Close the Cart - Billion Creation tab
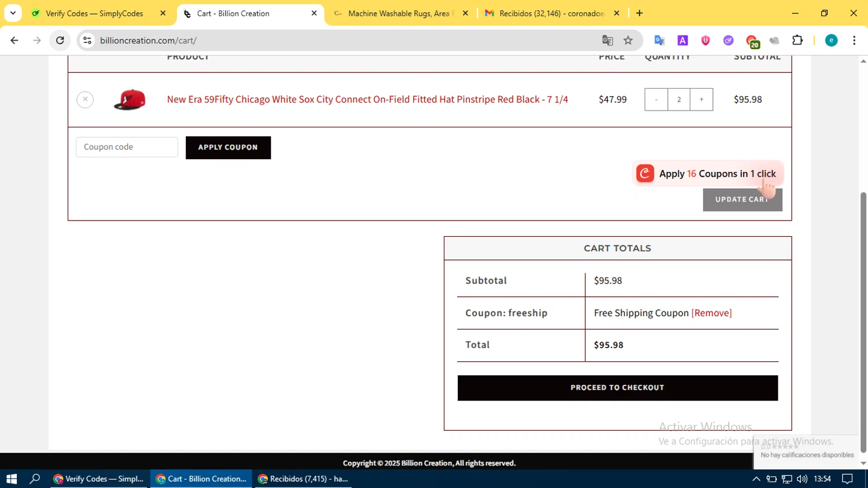Viewport: 868px width, 488px height. (x=314, y=13)
